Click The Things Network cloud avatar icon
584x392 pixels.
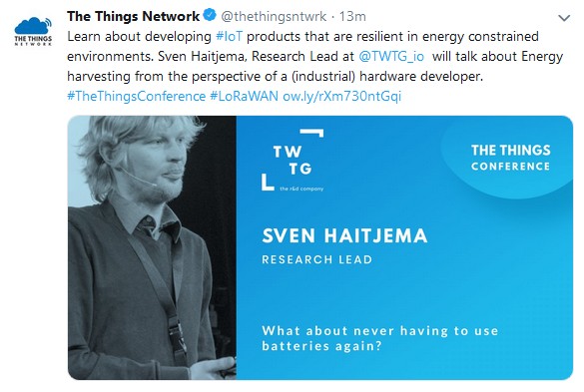pyautogui.click(x=33, y=31)
